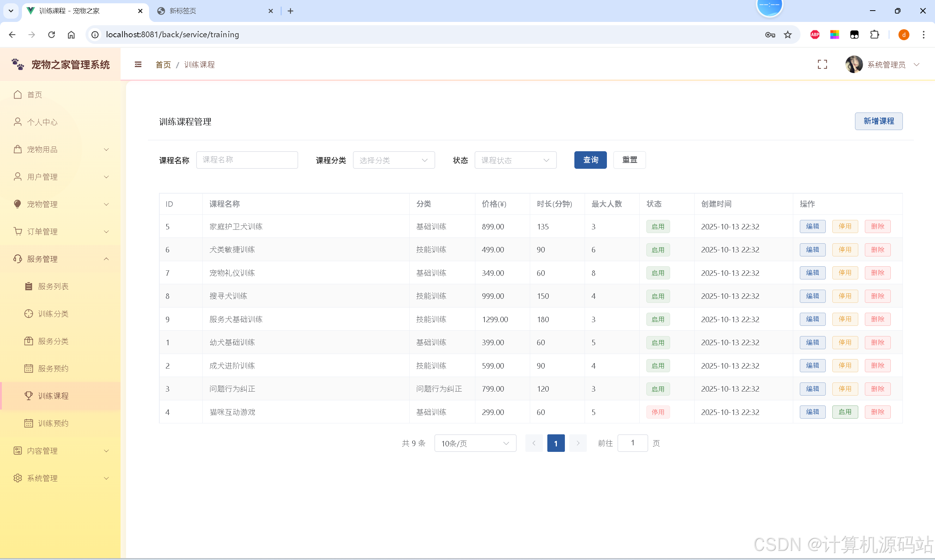This screenshot has width=935, height=560.
Task: Click the 宠物管理 icon in sidebar
Action: pos(18,204)
